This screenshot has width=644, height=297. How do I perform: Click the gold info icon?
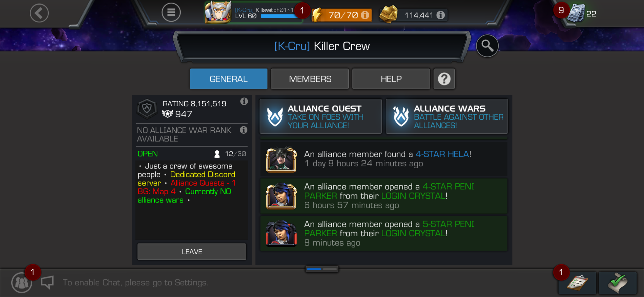click(x=441, y=15)
